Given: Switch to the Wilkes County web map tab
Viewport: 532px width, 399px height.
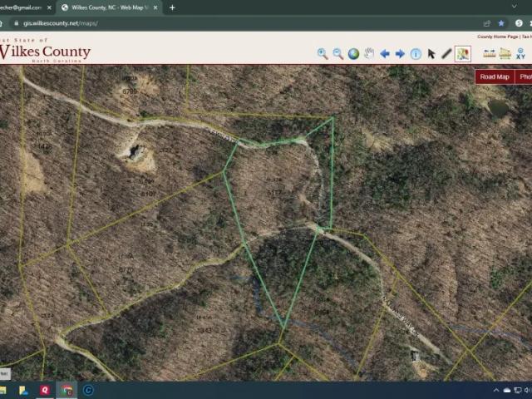Looking at the screenshot, I should tap(108, 7).
